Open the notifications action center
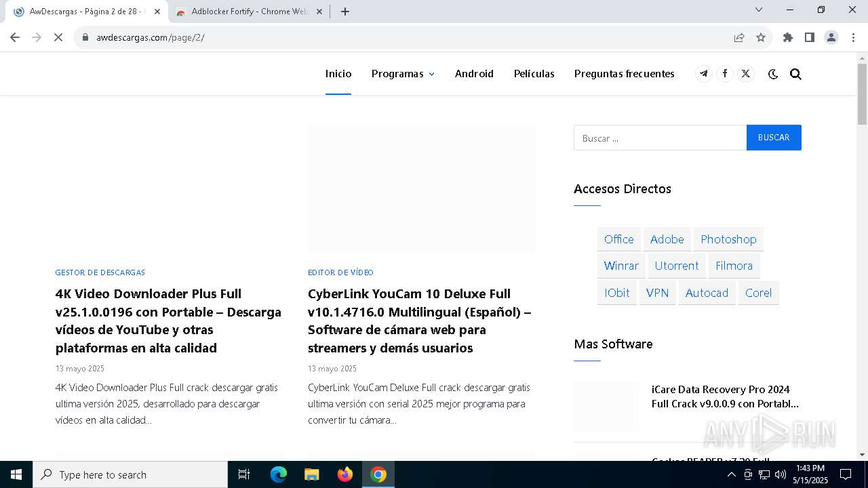 click(x=846, y=474)
